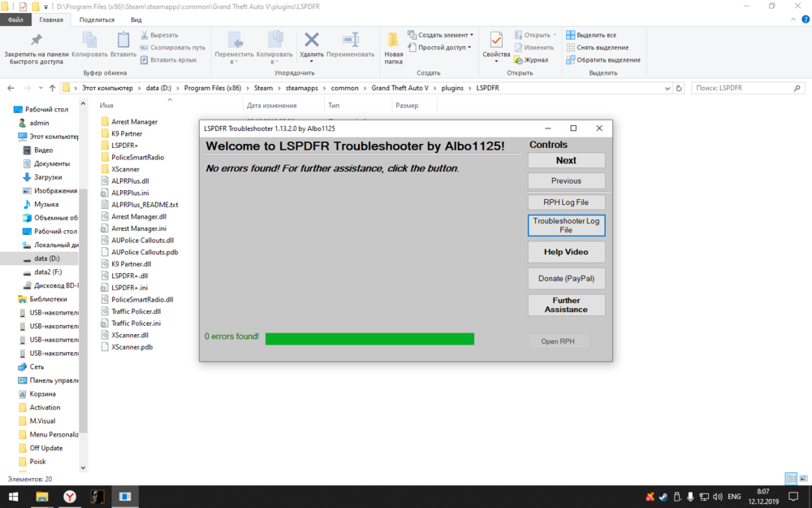Switch to the details view toggle
The width and height of the screenshot is (812, 508).
coord(791,479)
